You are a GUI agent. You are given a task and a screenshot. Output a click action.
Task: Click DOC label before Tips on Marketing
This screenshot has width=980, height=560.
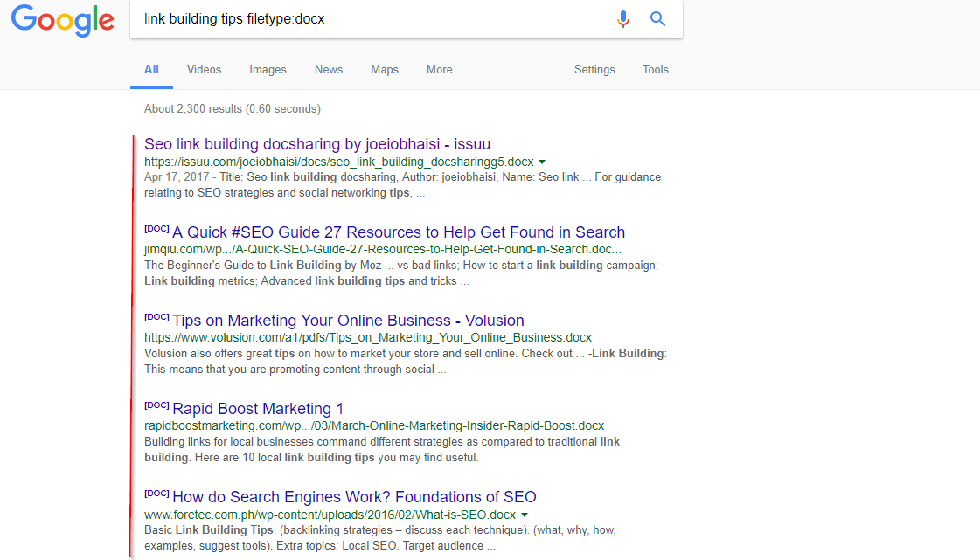tap(156, 317)
